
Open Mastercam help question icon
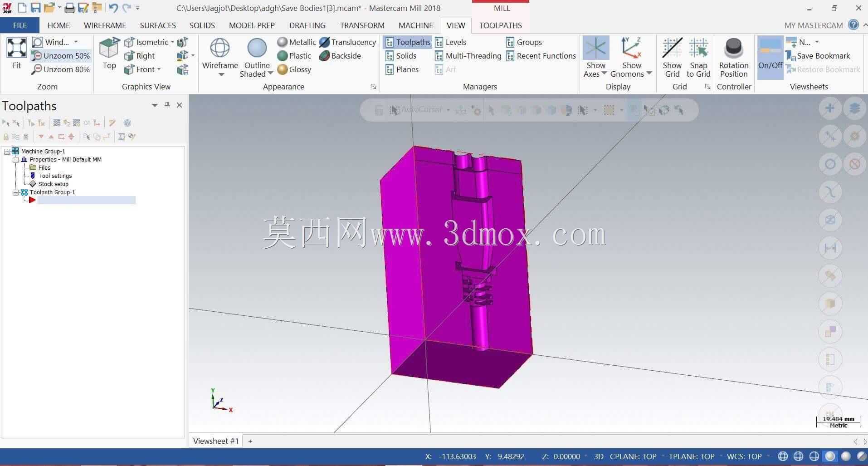[x=853, y=25]
